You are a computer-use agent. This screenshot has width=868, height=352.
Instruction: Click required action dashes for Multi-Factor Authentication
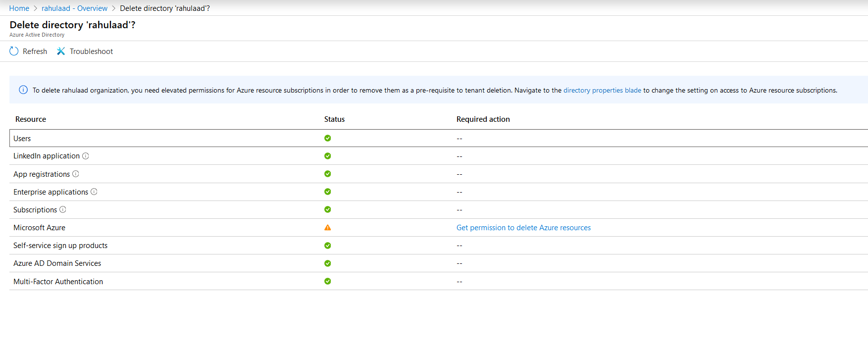460,282
